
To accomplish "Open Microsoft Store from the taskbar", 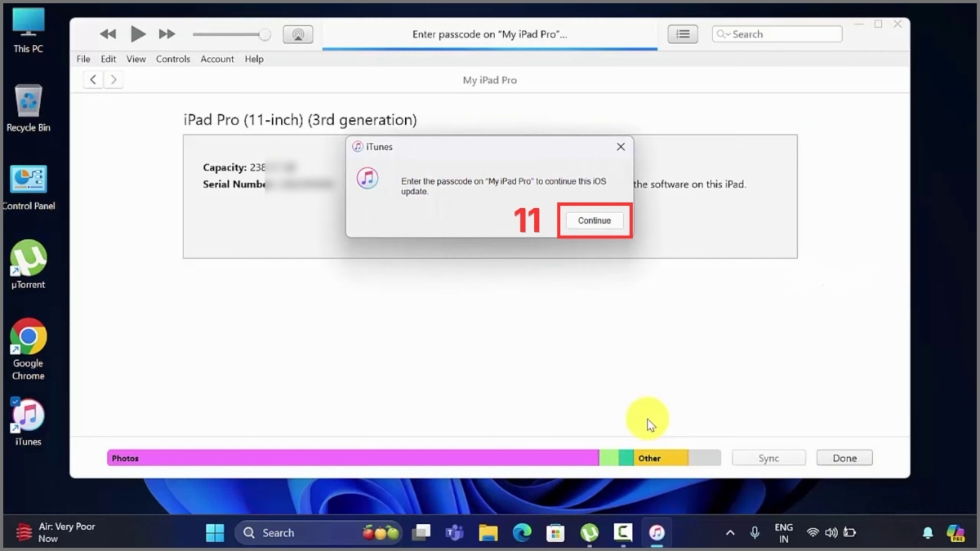I will tap(555, 533).
